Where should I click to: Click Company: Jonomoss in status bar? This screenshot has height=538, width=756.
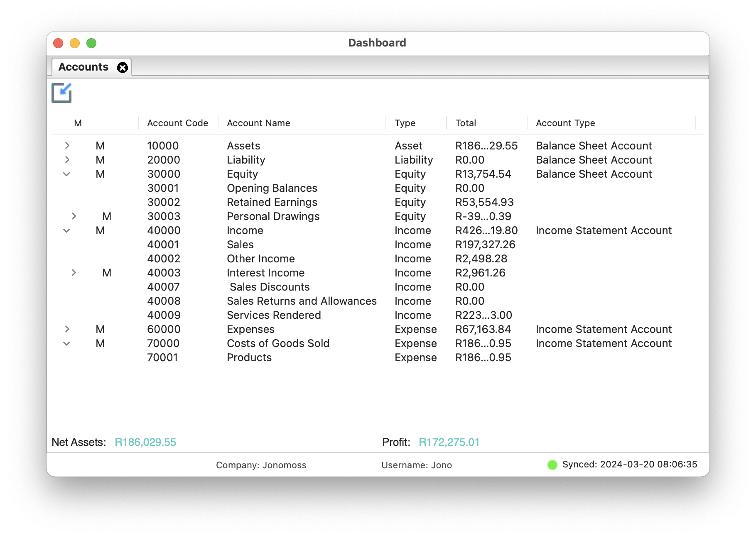tap(261, 465)
